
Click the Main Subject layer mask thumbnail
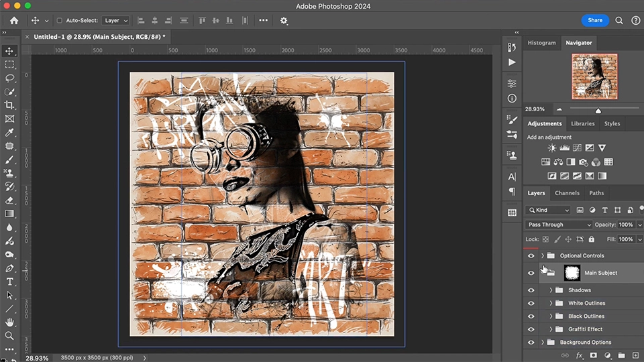tap(572, 273)
